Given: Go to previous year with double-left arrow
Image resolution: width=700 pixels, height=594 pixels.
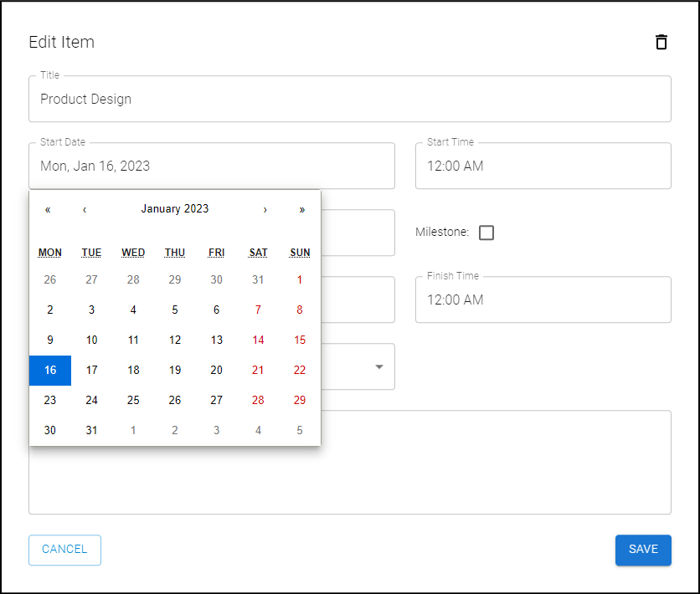Looking at the screenshot, I should click(48, 209).
